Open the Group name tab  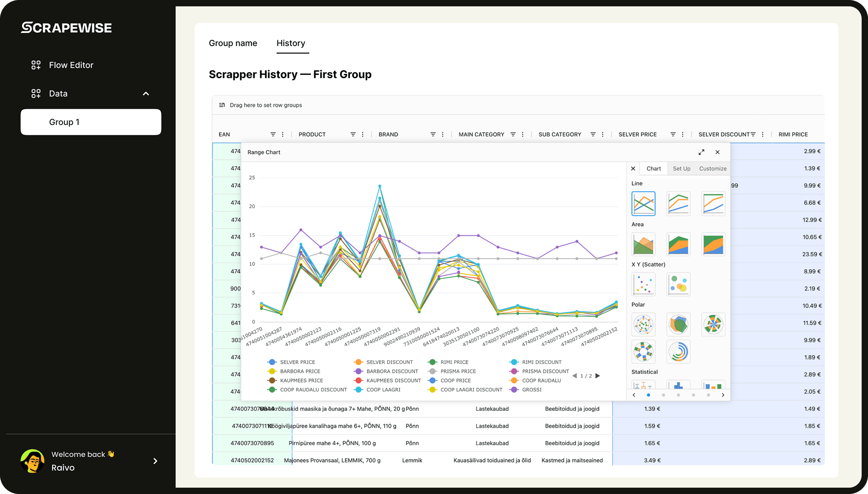(x=233, y=43)
